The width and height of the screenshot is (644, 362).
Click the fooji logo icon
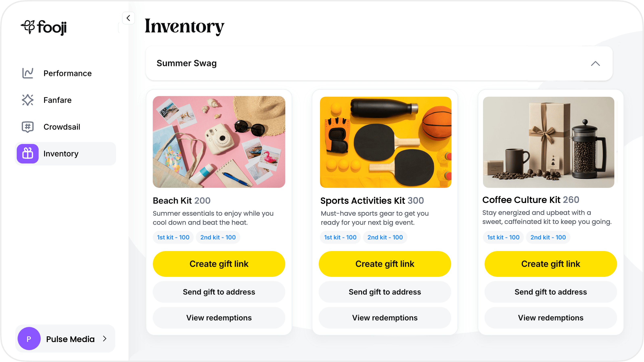point(28,27)
